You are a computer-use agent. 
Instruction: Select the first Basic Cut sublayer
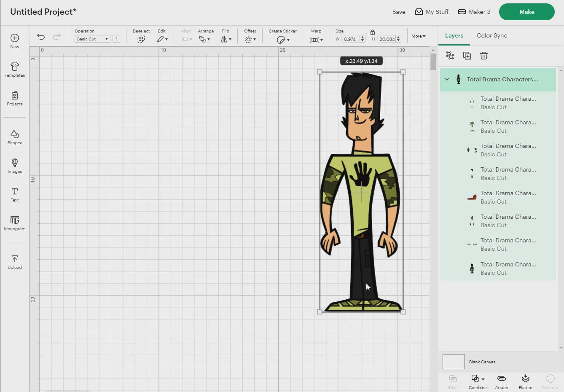point(498,103)
